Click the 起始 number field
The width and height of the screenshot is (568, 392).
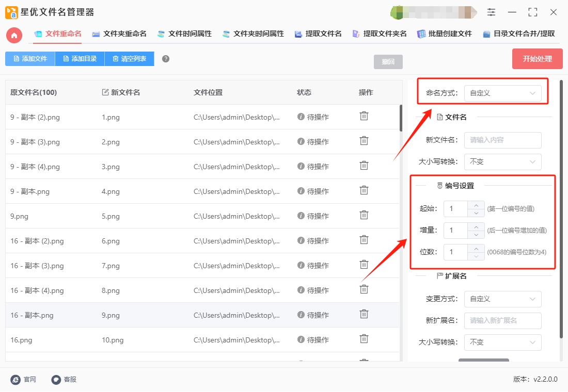pyautogui.click(x=456, y=209)
